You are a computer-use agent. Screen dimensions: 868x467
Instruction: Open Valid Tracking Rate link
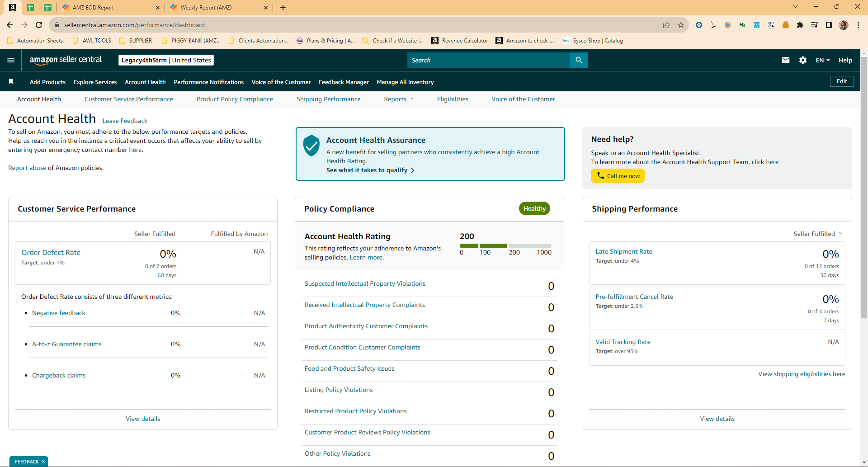click(x=623, y=342)
